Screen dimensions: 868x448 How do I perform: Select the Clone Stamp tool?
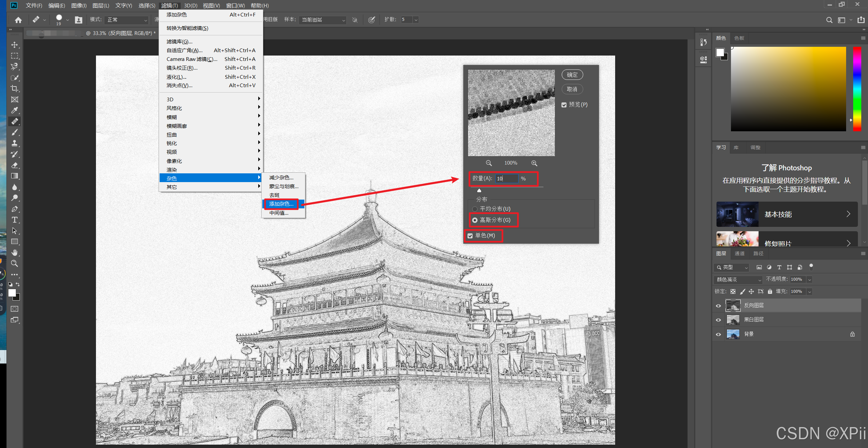pos(14,143)
